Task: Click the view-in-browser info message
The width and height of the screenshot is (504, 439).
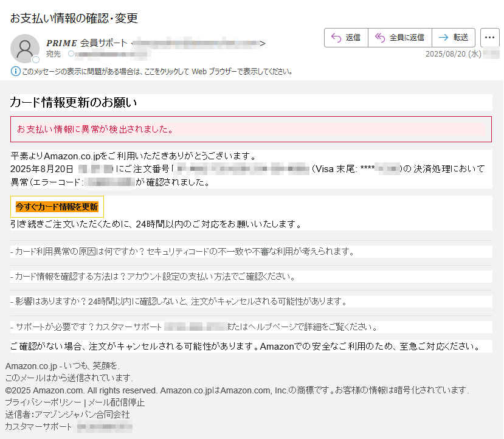Action: [157, 71]
